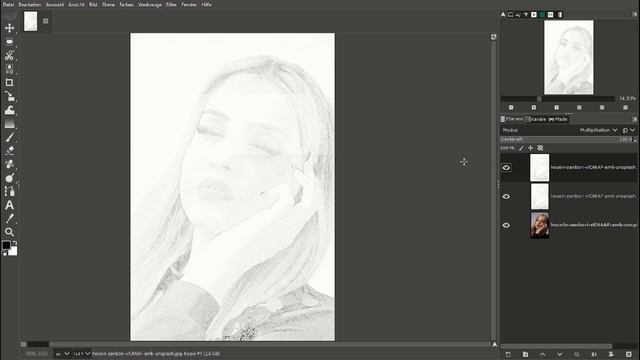Open the Auswahl menu
The image size is (640, 360).
click(55, 4)
